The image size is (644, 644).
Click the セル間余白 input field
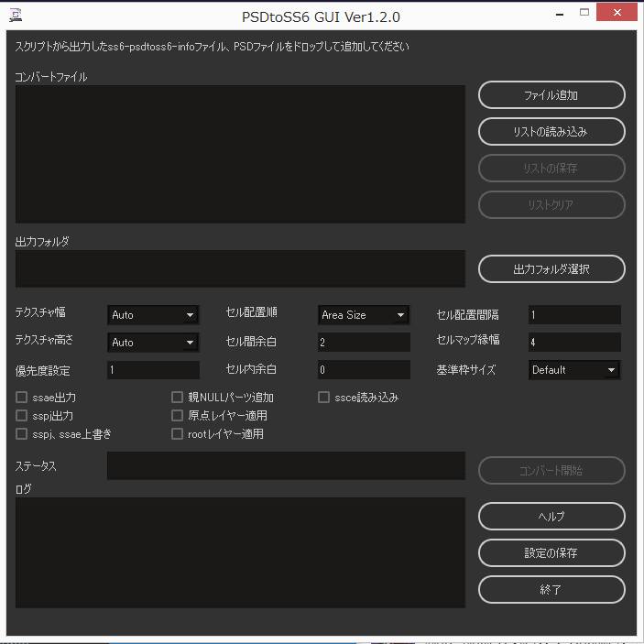tap(364, 342)
